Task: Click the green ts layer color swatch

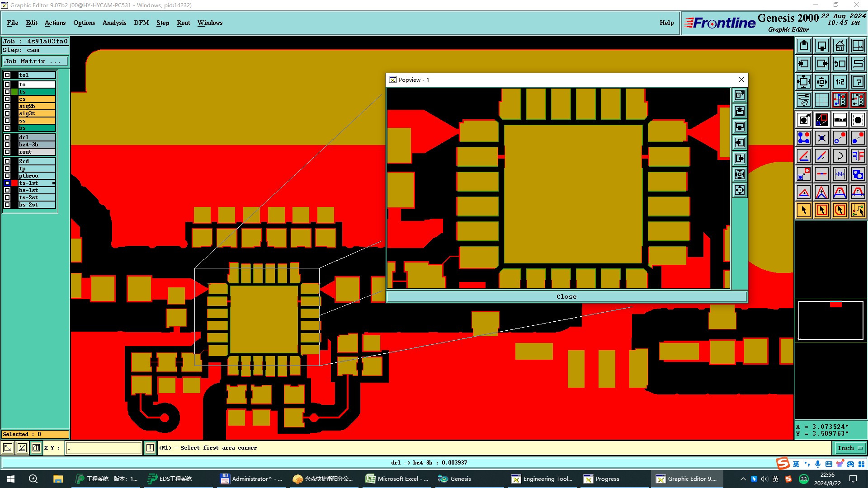Action: coord(14,92)
